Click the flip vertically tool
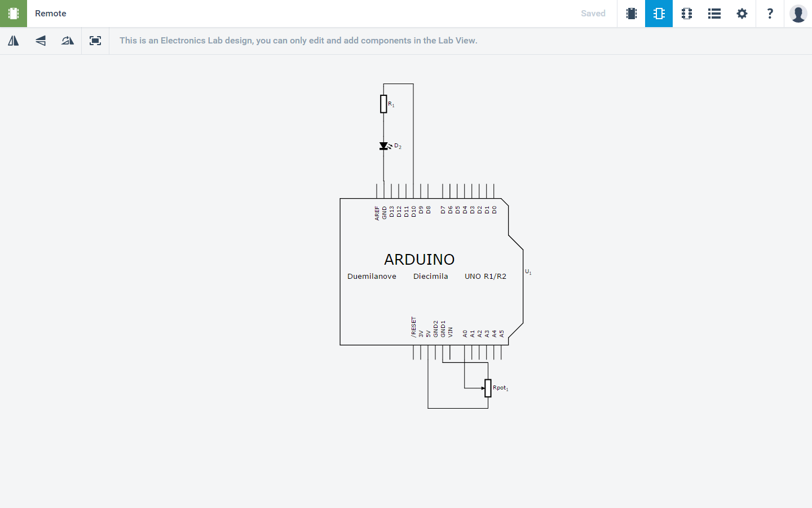The width and height of the screenshot is (812, 508). pyautogui.click(x=41, y=41)
